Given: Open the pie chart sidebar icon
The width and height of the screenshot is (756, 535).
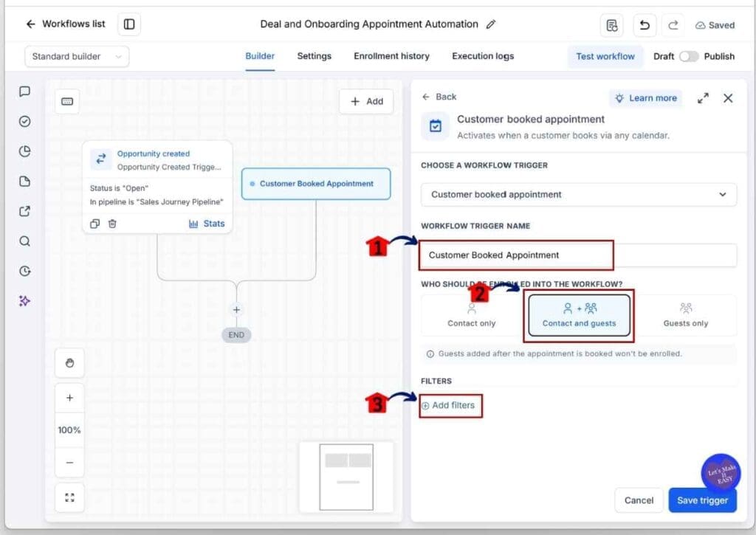Looking at the screenshot, I should point(24,151).
